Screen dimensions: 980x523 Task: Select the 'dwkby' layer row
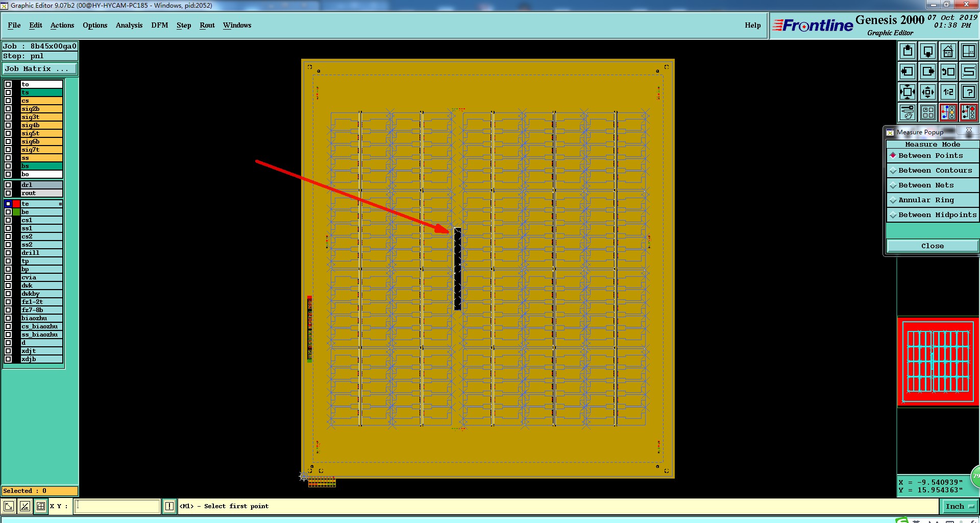(41, 294)
